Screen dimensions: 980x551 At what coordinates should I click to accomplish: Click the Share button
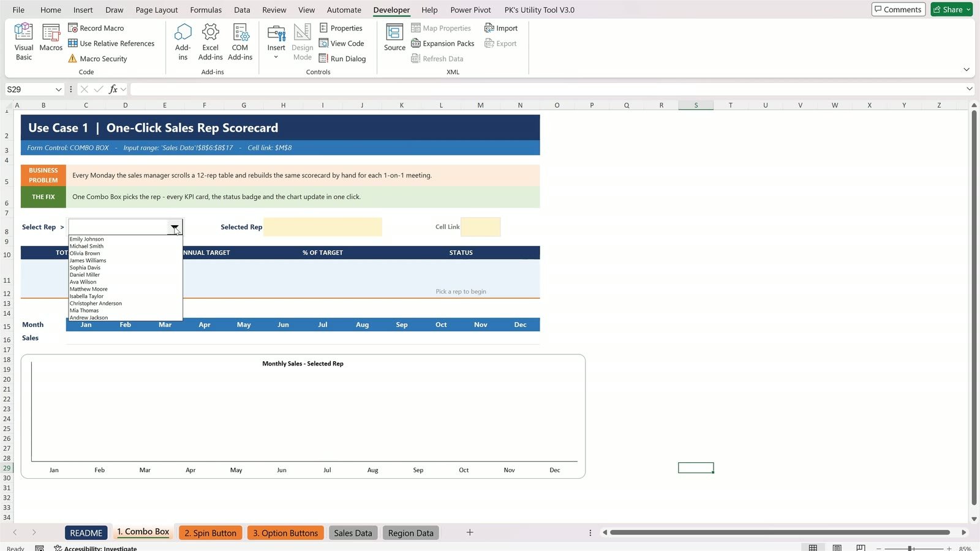[952, 9]
